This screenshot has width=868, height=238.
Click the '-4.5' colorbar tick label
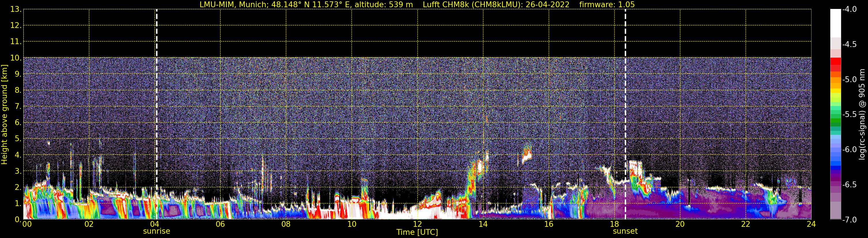pyautogui.click(x=850, y=44)
